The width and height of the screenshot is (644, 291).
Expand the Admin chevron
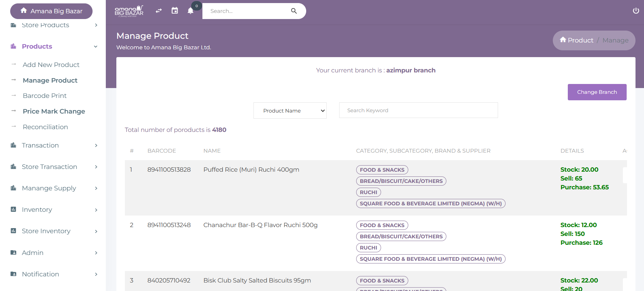click(x=96, y=253)
